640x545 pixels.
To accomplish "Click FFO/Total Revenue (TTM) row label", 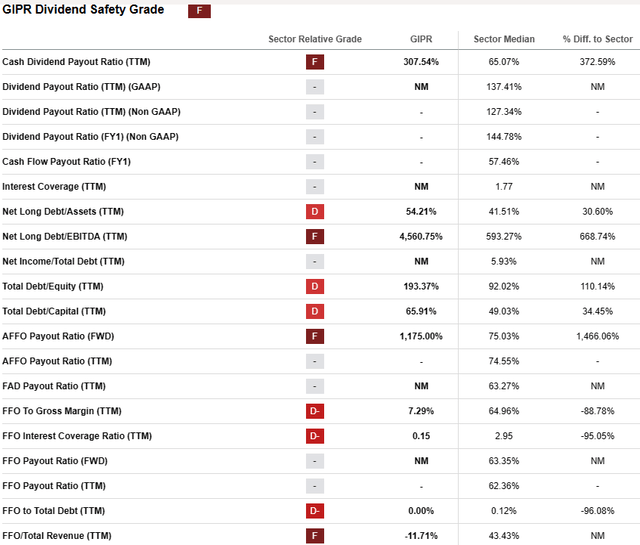I will (x=57, y=536).
